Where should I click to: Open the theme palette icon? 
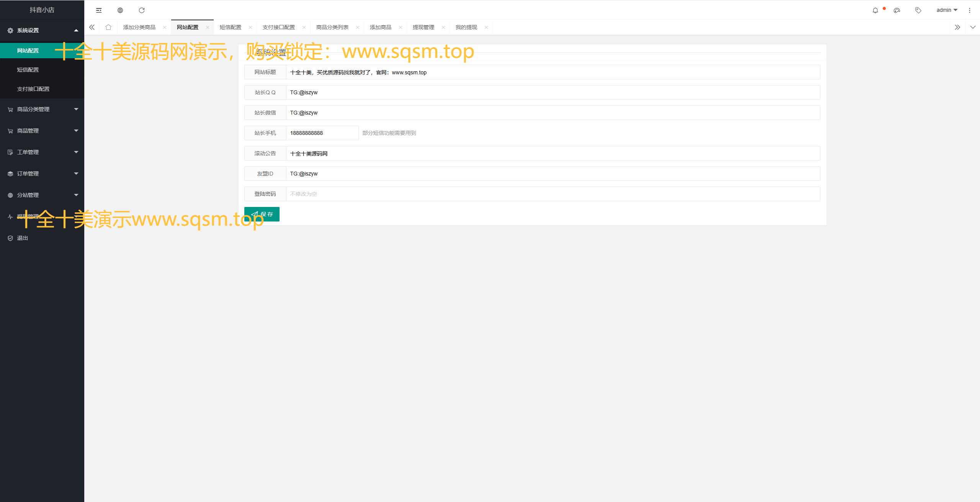[897, 10]
